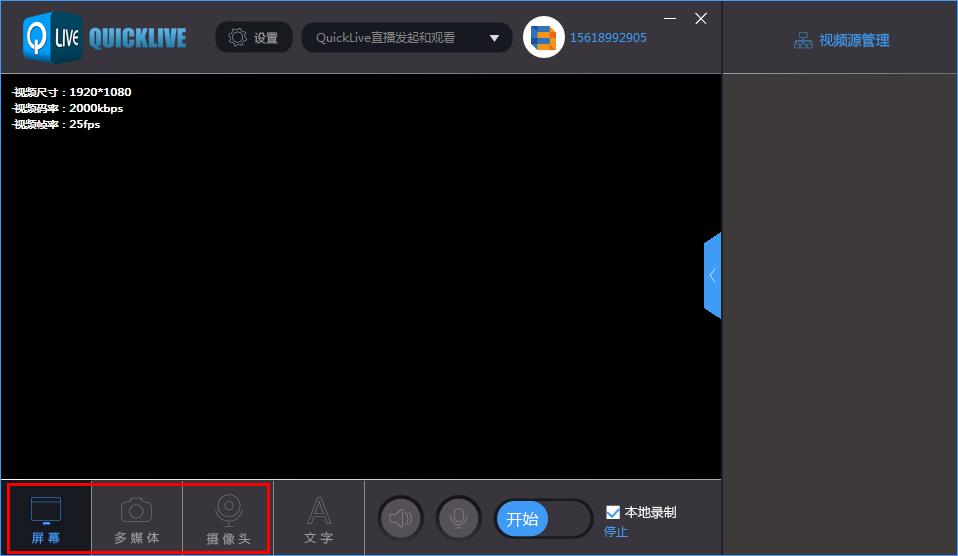The height and width of the screenshot is (556, 958).
Task: Uncheck the 本地录制 local recording checkbox
Action: coord(613,513)
